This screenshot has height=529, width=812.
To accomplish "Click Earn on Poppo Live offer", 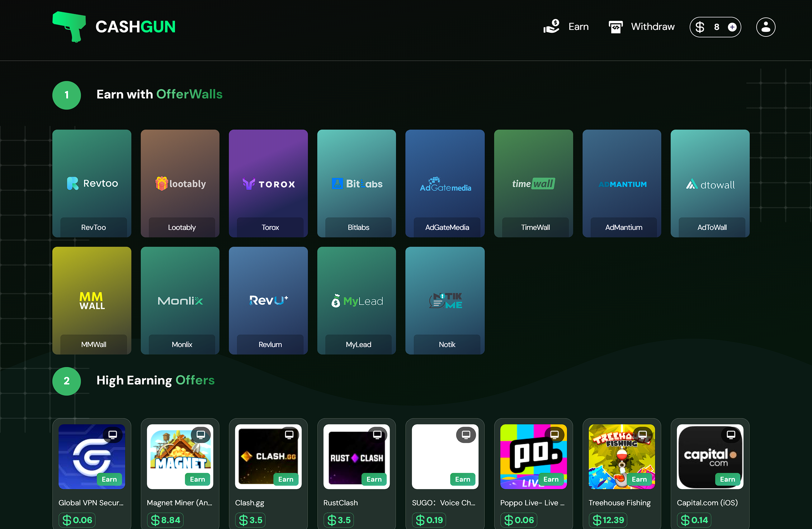I will tap(551, 479).
